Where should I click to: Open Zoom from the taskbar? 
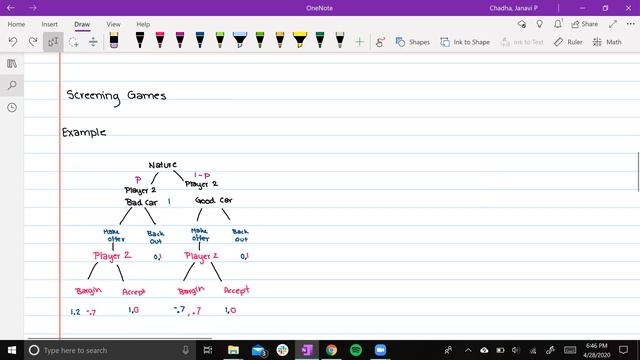(380, 350)
